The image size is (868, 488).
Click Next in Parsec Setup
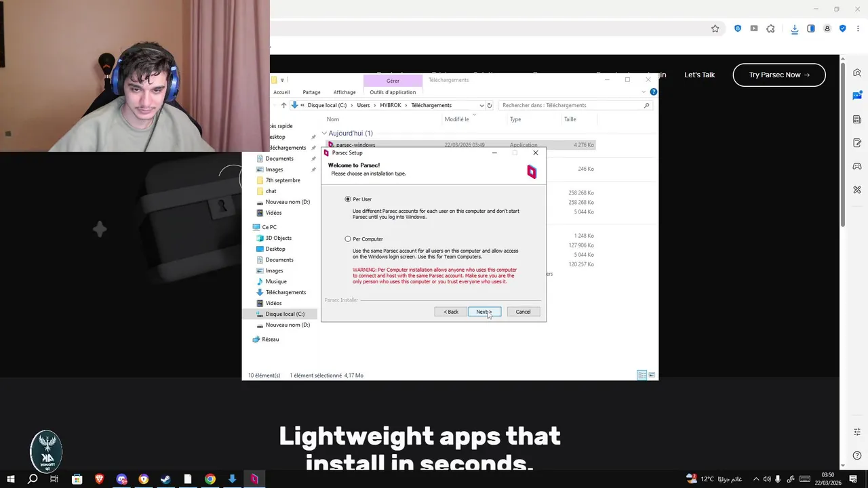pos(484,312)
